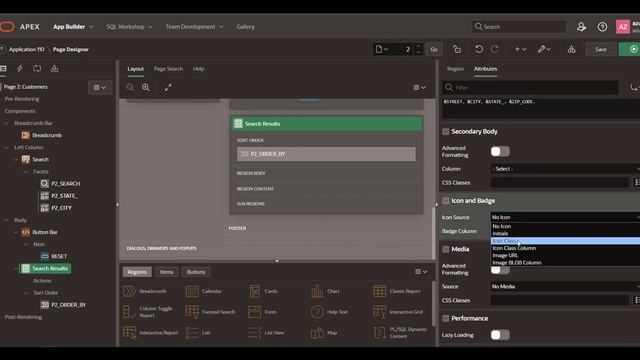Open the Gallery link in header
Screen dimensions: 640x360
(x=245, y=27)
